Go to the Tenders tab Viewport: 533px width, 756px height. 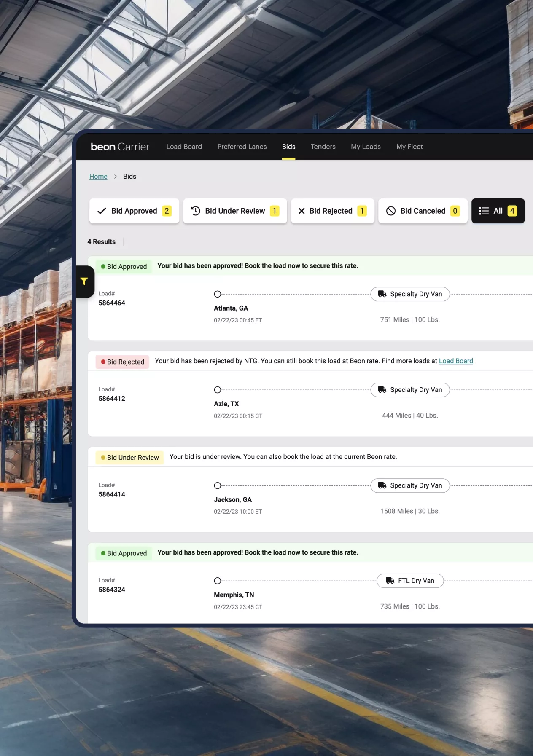[323, 147]
